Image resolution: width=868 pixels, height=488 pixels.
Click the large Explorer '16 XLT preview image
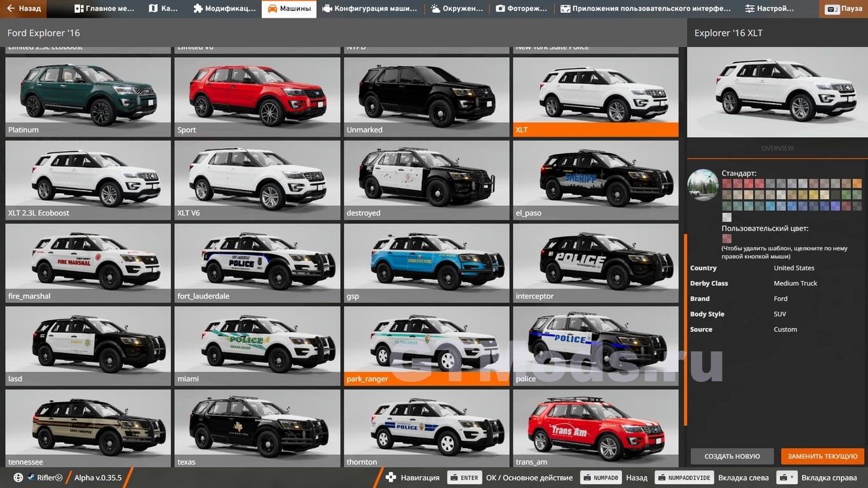point(778,92)
